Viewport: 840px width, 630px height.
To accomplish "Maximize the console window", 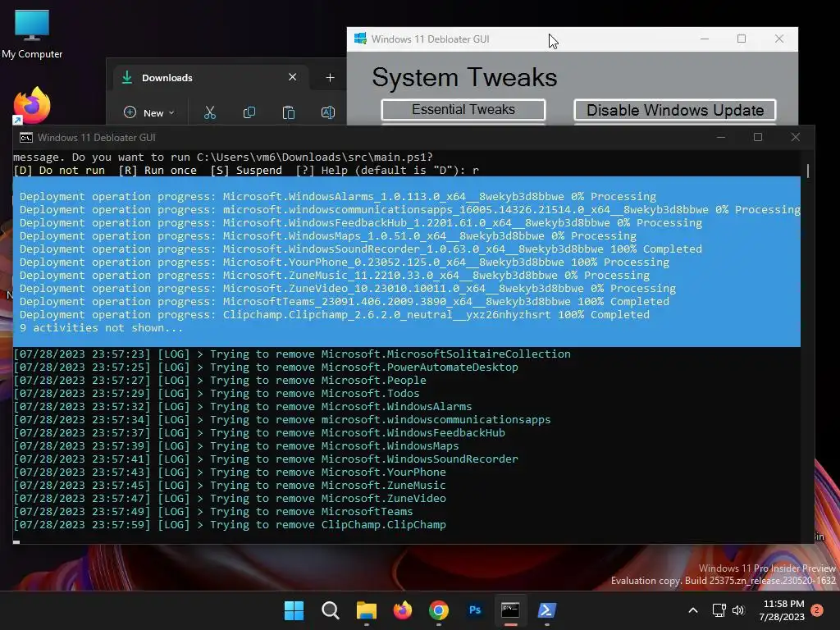I will tap(758, 137).
